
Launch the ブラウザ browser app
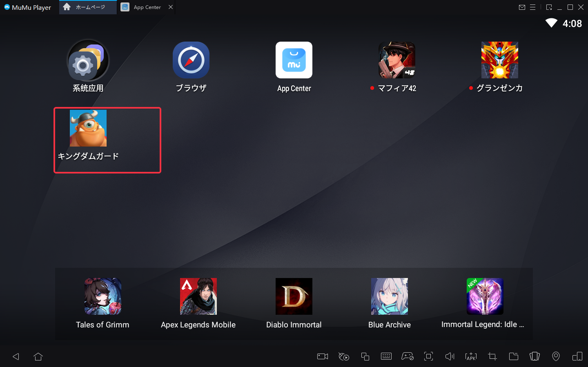click(x=191, y=60)
